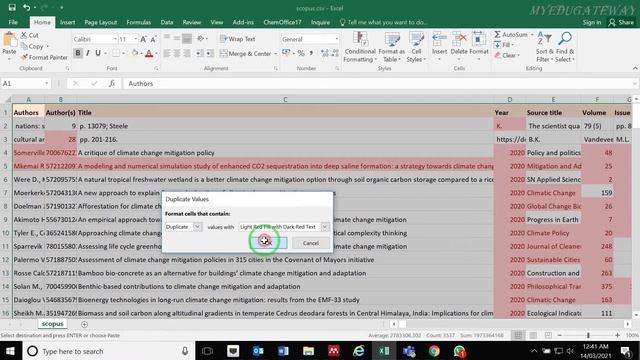640x360 pixels.
Task: Open the Fill dropdown in Editing group
Action: [x=504, y=45]
